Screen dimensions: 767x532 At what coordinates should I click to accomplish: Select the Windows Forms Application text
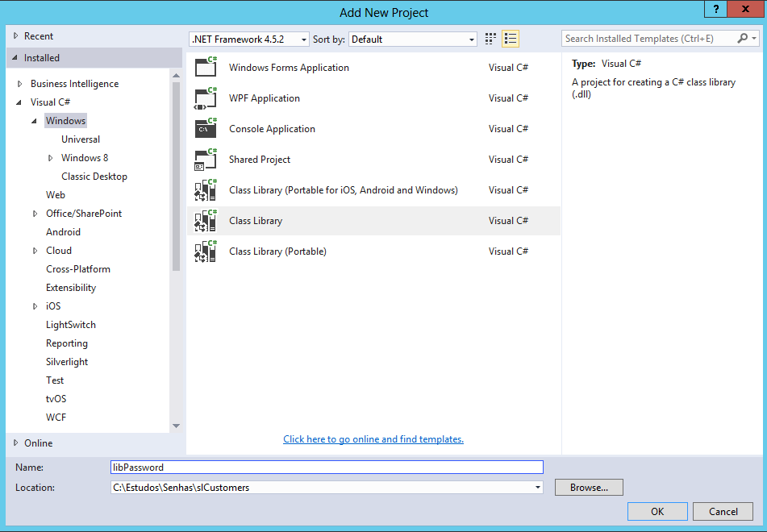[x=289, y=68]
